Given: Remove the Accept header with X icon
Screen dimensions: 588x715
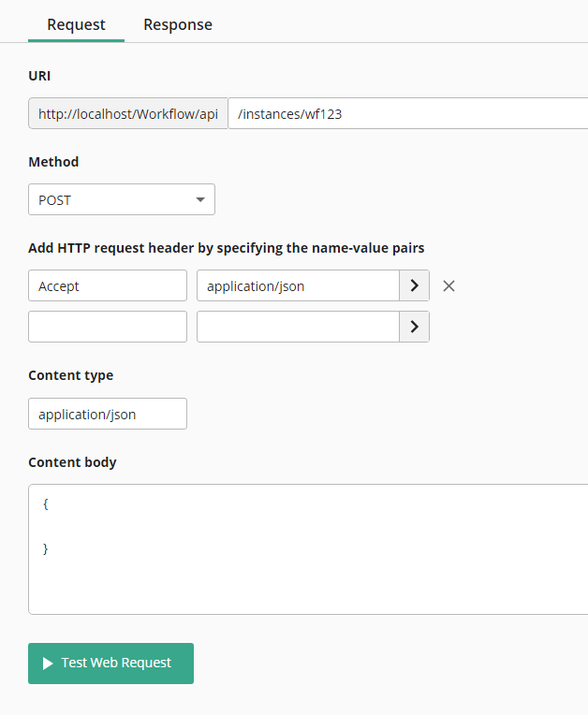Looking at the screenshot, I should click(x=448, y=286).
